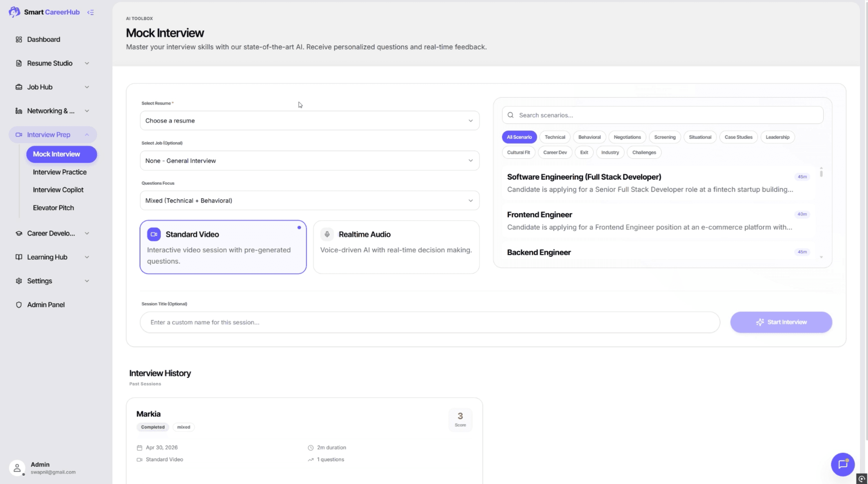Click the Networking sidebar icon
Image resolution: width=868 pixels, height=484 pixels.
pyautogui.click(x=18, y=111)
